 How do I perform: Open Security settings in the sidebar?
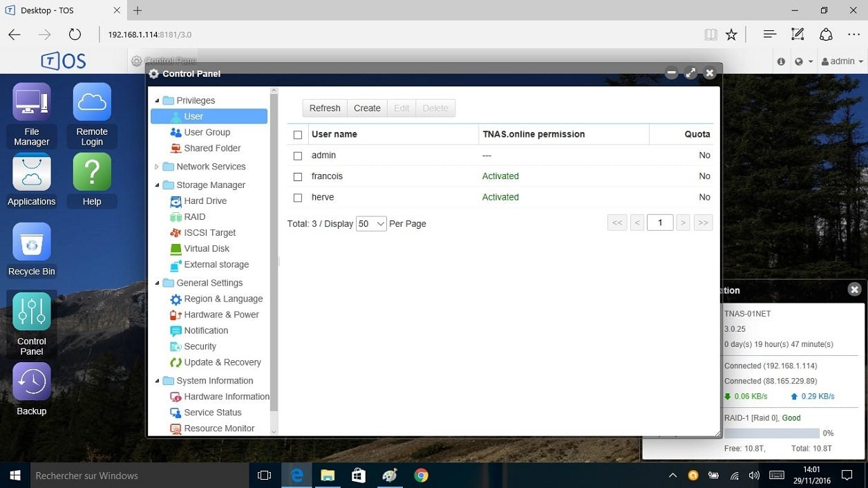(200, 346)
